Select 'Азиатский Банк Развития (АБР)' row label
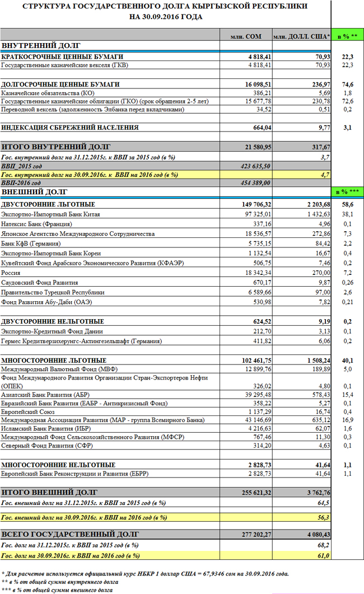 45,395
